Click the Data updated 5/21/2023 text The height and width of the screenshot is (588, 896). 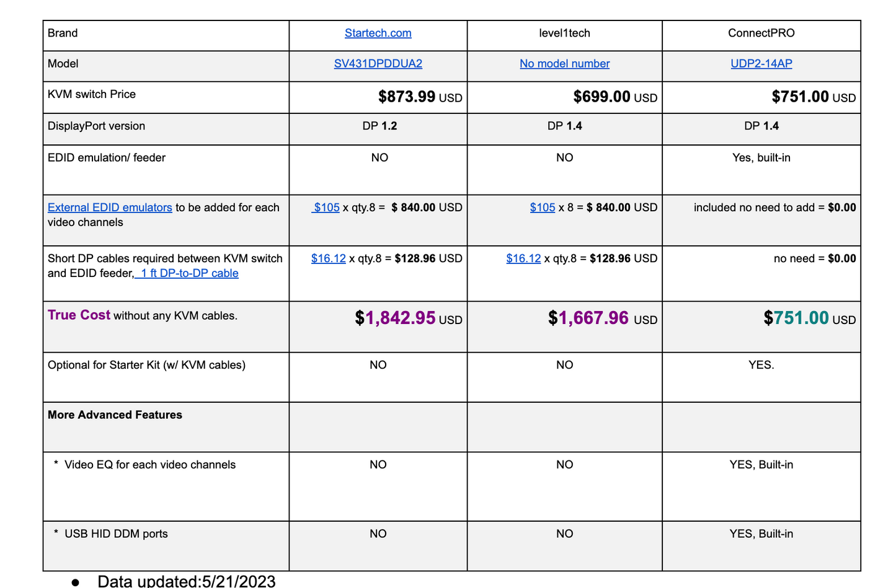(x=186, y=581)
